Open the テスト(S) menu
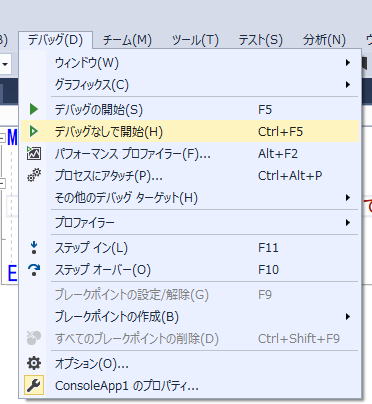The width and height of the screenshot is (372, 404). [261, 40]
